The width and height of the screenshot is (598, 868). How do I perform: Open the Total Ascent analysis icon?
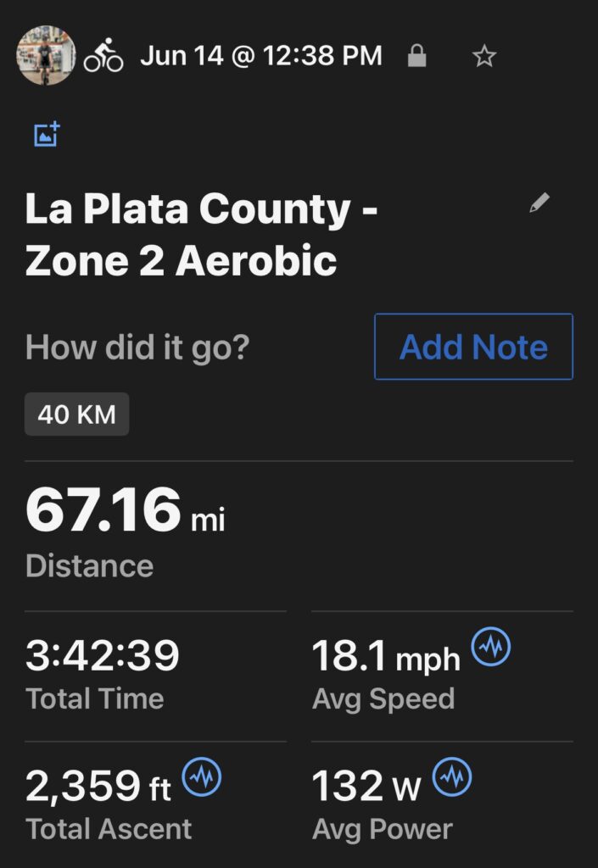(202, 776)
